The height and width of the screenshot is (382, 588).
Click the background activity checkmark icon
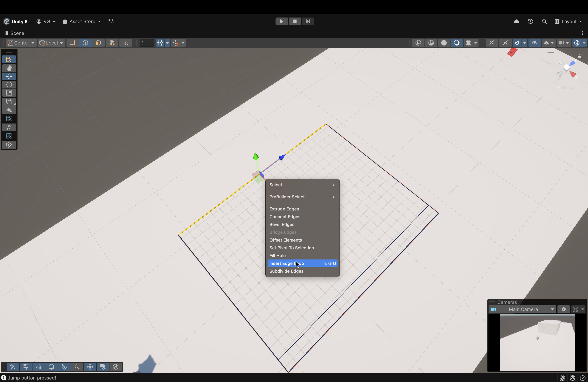coord(583,378)
